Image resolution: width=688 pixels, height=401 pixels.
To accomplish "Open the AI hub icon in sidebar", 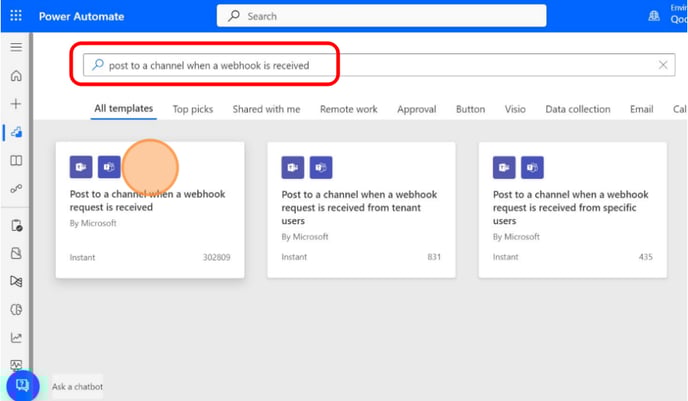I will click(16, 309).
